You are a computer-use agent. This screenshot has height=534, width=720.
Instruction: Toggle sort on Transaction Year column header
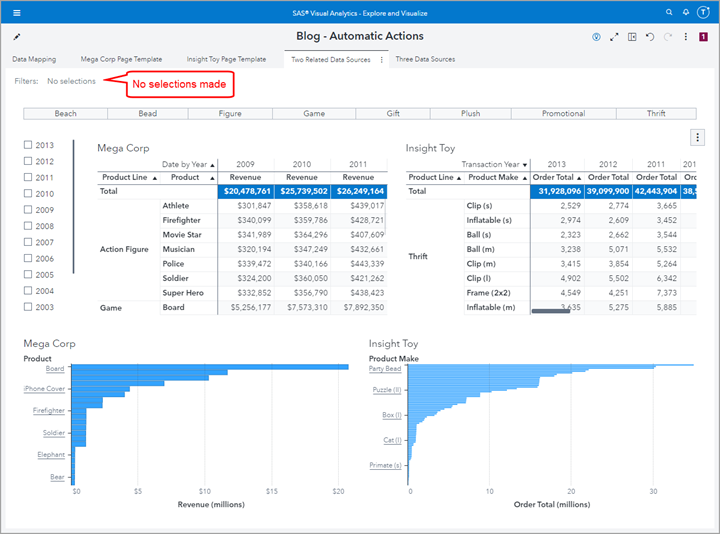pyautogui.click(x=493, y=164)
